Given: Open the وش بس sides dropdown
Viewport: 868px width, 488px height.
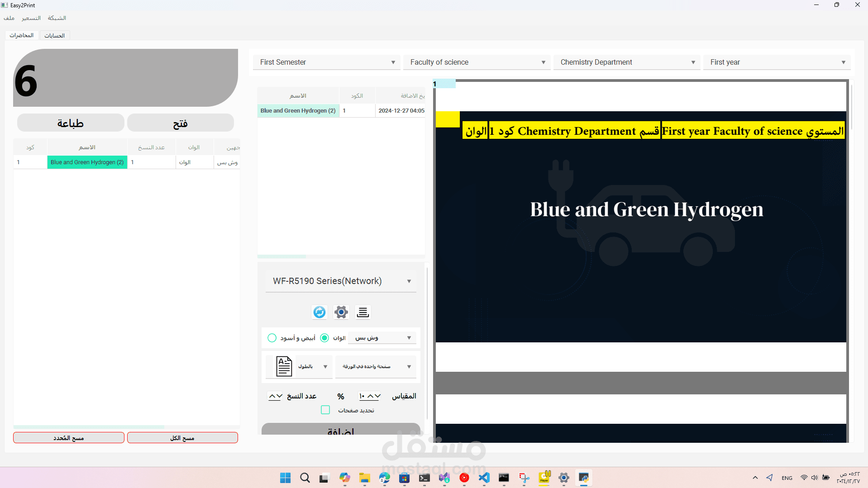Looking at the screenshot, I should tap(382, 338).
